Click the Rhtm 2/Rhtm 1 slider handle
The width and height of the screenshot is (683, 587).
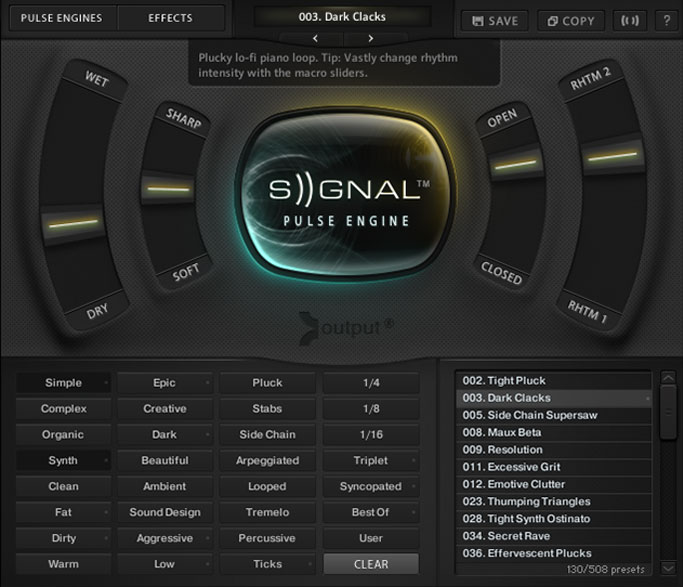[x=612, y=156]
